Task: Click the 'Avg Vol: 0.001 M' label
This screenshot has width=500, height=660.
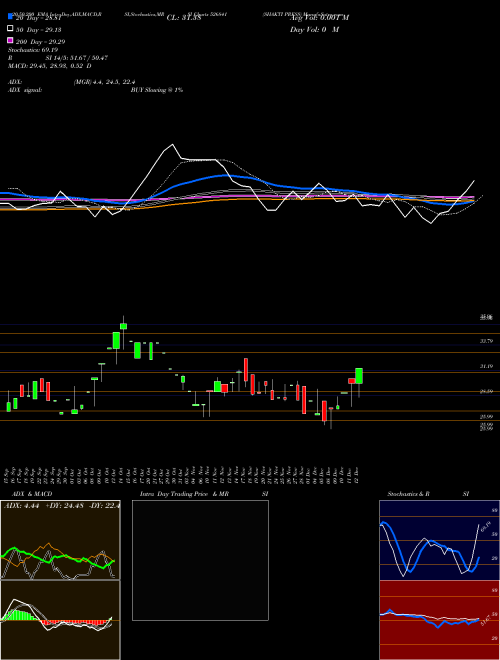Action: [x=319, y=18]
